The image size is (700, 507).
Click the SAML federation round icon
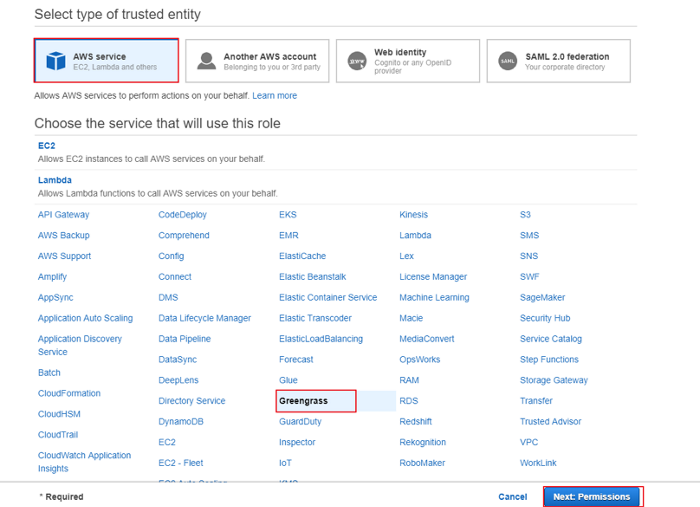[x=508, y=61]
